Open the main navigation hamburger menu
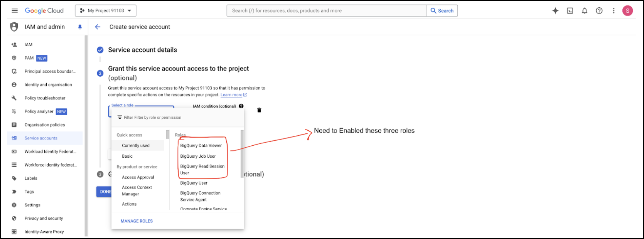Viewport: 644px width, 239px height. point(15,11)
